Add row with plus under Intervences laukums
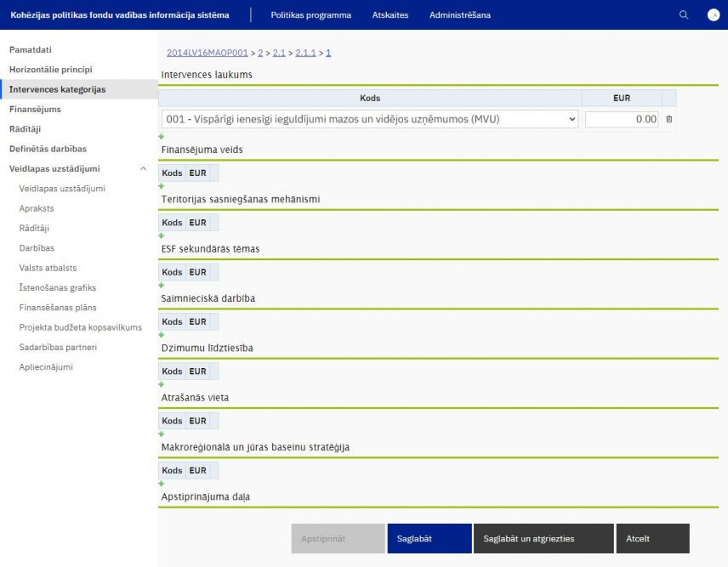Image resolution: width=728 pixels, height=567 pixels. click(x=162, y=136)
